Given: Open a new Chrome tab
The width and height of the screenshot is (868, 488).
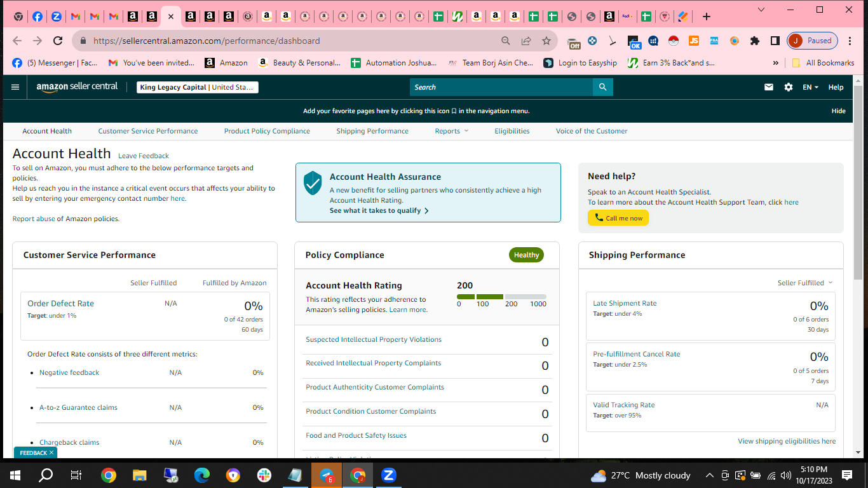Looking at the screenshot, I should coord(707,17).
